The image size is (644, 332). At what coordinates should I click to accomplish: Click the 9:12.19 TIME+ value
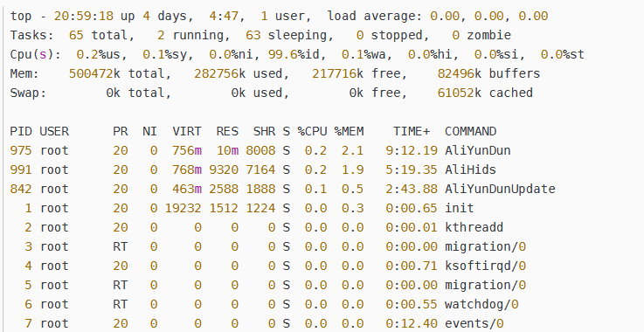[412, 151]
